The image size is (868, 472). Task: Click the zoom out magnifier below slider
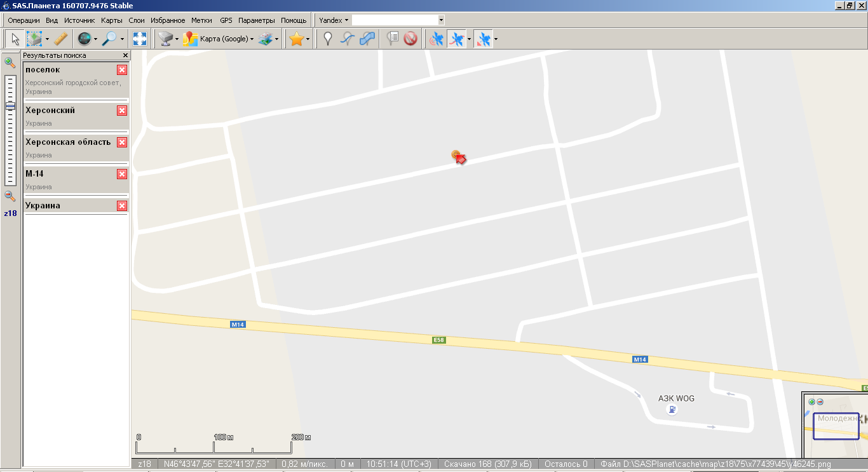(10, 196)
